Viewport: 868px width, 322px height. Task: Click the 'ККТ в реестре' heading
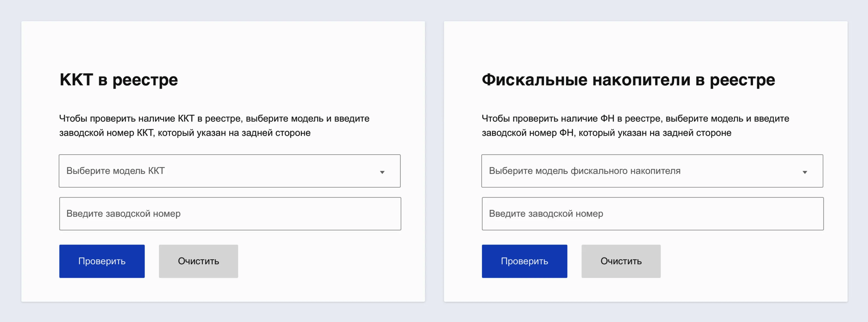[x=119, y=80]
